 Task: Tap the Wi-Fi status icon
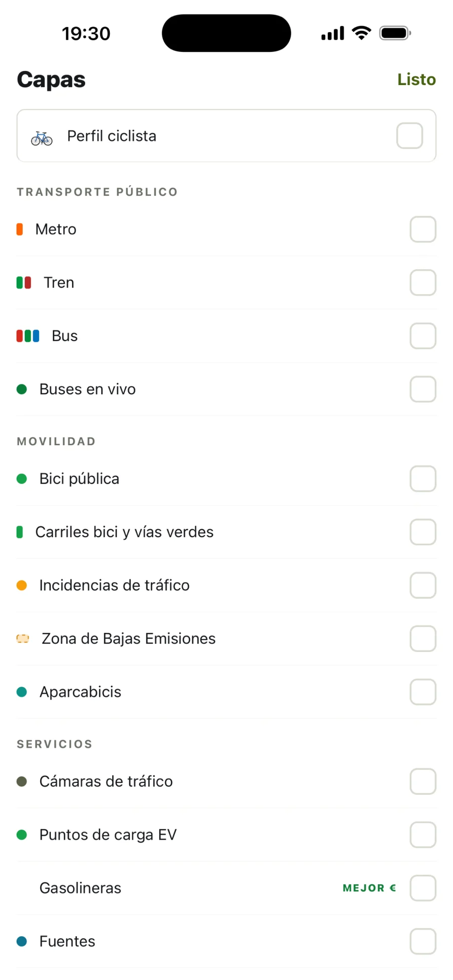361,33
